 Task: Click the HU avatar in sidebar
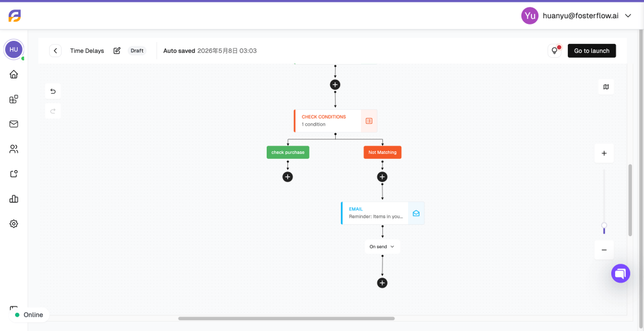pos(14,49)
